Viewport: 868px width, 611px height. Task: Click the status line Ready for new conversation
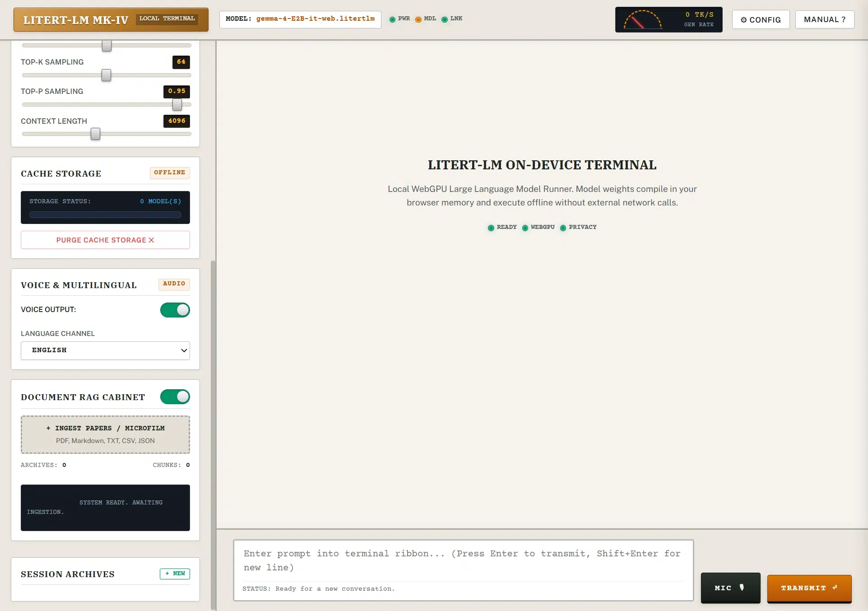319,589
